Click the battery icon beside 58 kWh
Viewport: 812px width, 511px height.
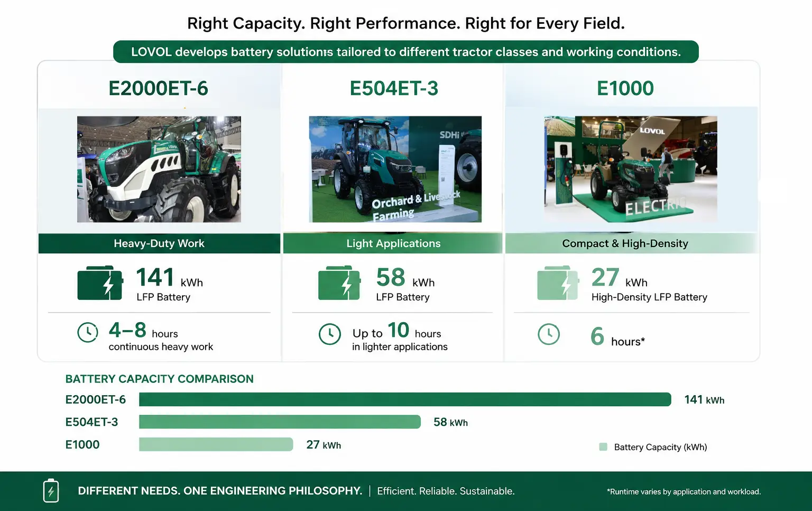coord(339,283)
